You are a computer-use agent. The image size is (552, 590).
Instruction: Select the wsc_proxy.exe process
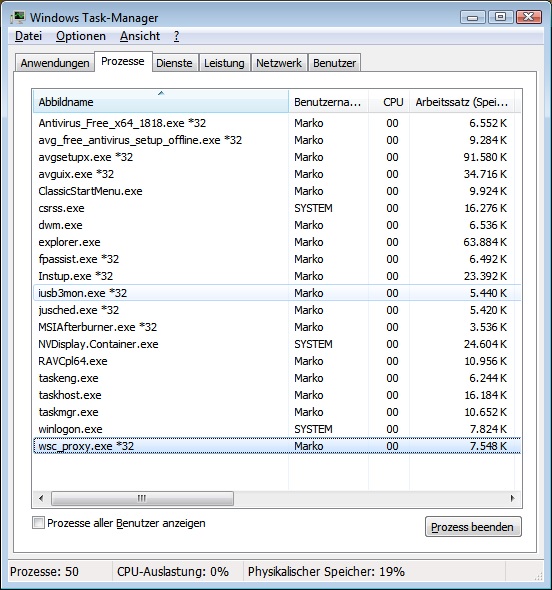(x=277, y=446)
